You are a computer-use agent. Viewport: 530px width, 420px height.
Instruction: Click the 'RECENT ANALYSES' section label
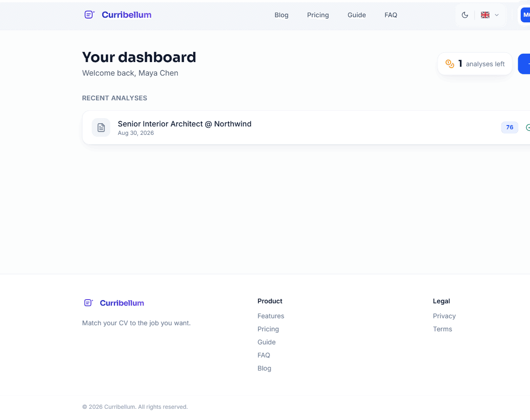[115, 98]
